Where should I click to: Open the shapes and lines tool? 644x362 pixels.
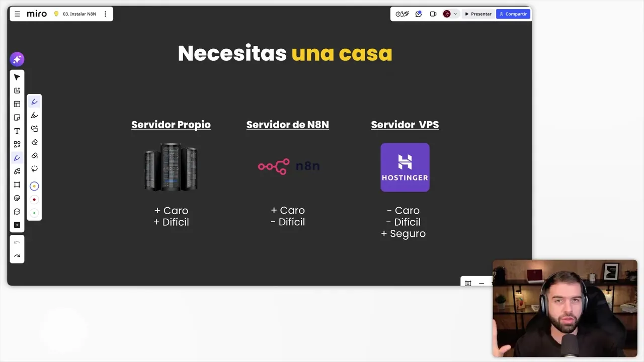[17, 144]
